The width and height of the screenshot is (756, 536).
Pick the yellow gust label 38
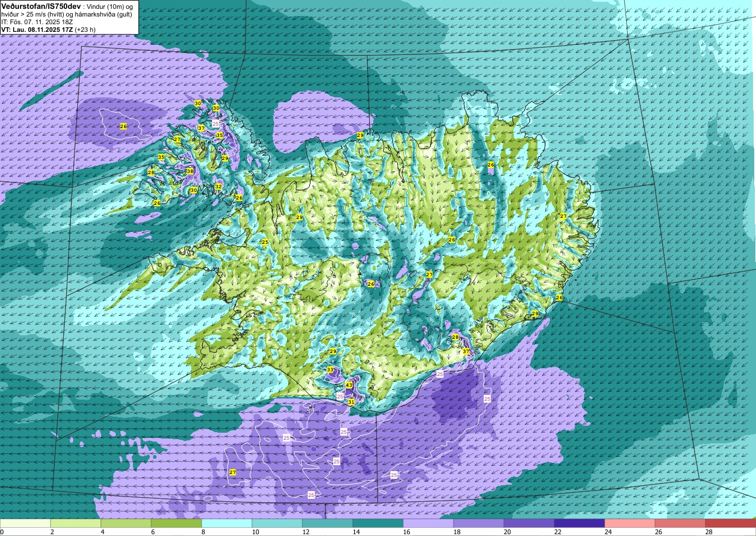190,171
